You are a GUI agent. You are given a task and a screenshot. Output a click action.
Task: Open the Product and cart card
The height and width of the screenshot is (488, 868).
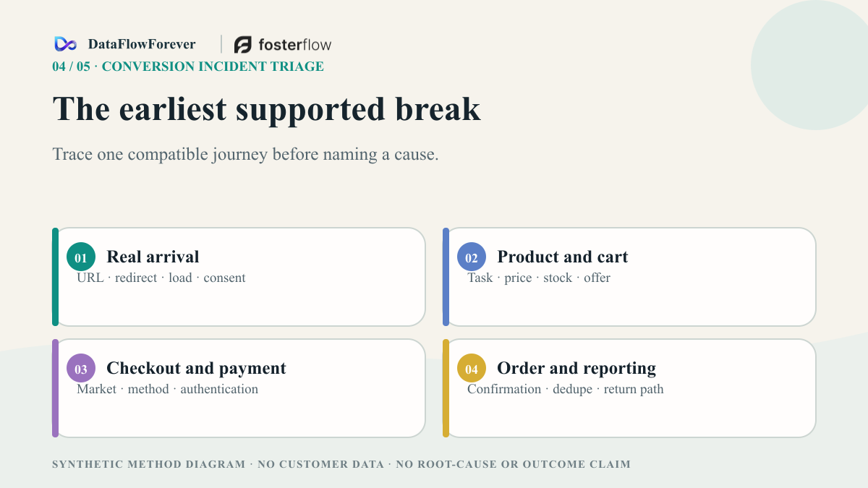click(x=629, y=277)
